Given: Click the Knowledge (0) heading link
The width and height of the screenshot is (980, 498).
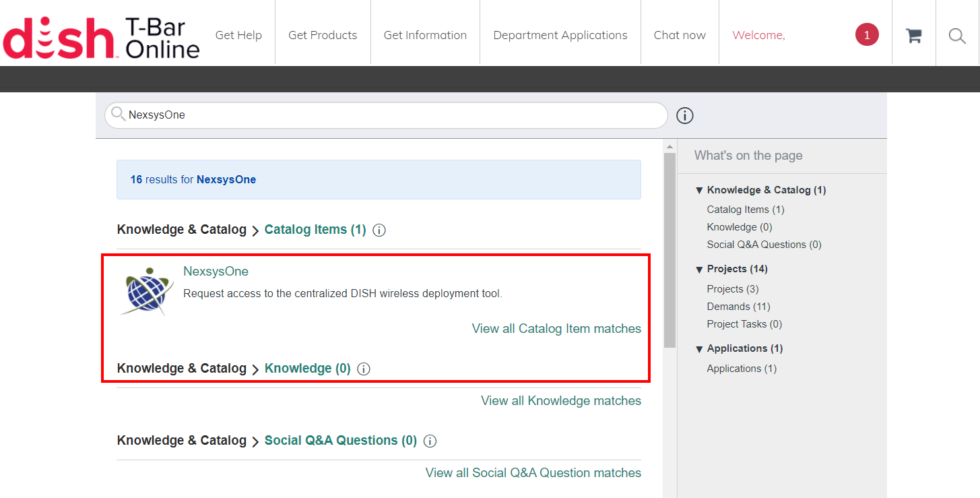Looking at the screenshot, I should (308, 369).
